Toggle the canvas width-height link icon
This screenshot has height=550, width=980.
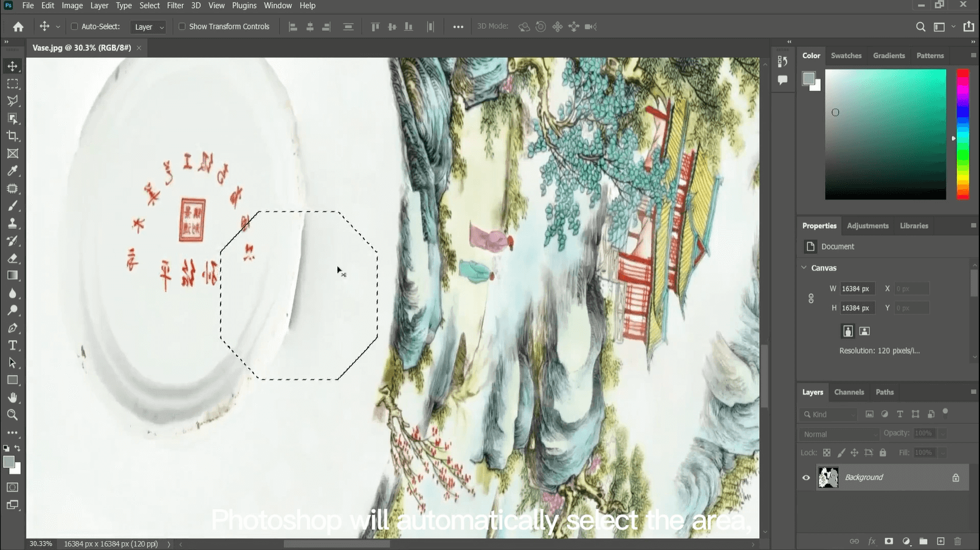811,298
